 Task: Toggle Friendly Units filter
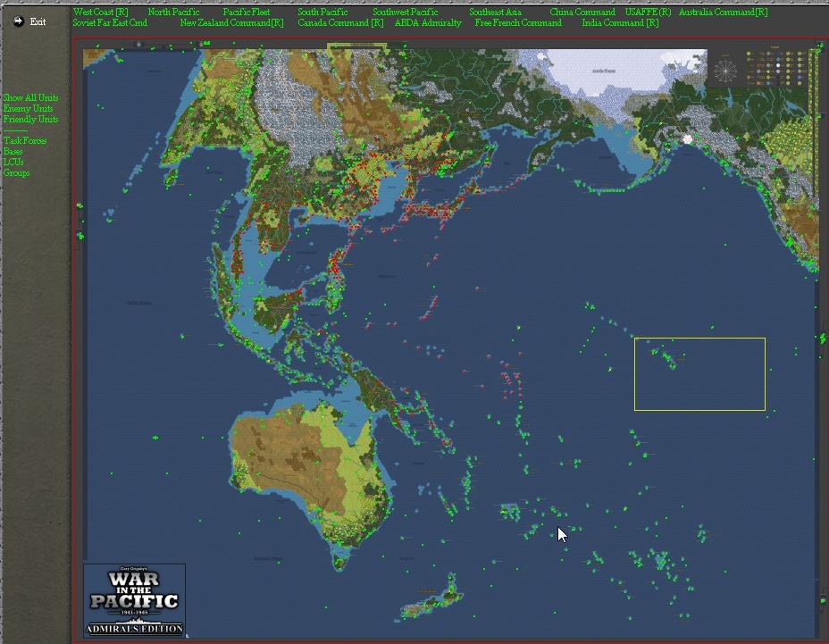click(30, 120)
